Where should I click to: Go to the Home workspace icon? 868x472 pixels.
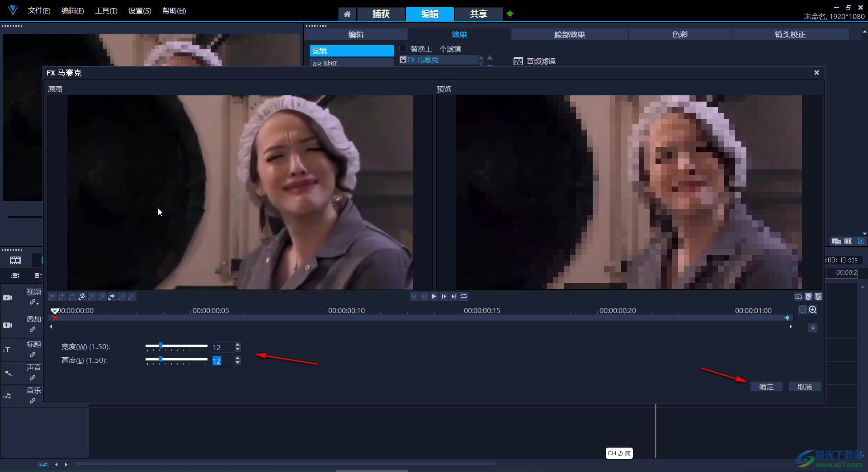(347, 14)
